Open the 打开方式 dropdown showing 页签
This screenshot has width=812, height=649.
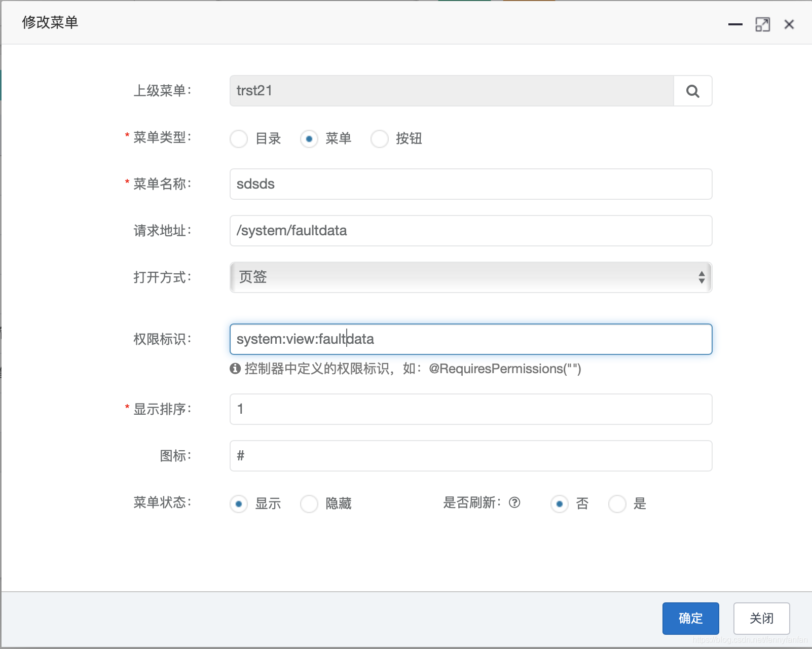point(471,277)
